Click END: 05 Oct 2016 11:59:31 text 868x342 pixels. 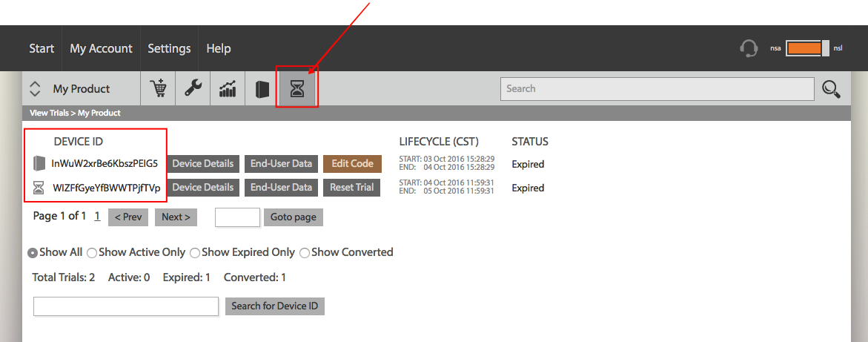(x=447, y=191)
